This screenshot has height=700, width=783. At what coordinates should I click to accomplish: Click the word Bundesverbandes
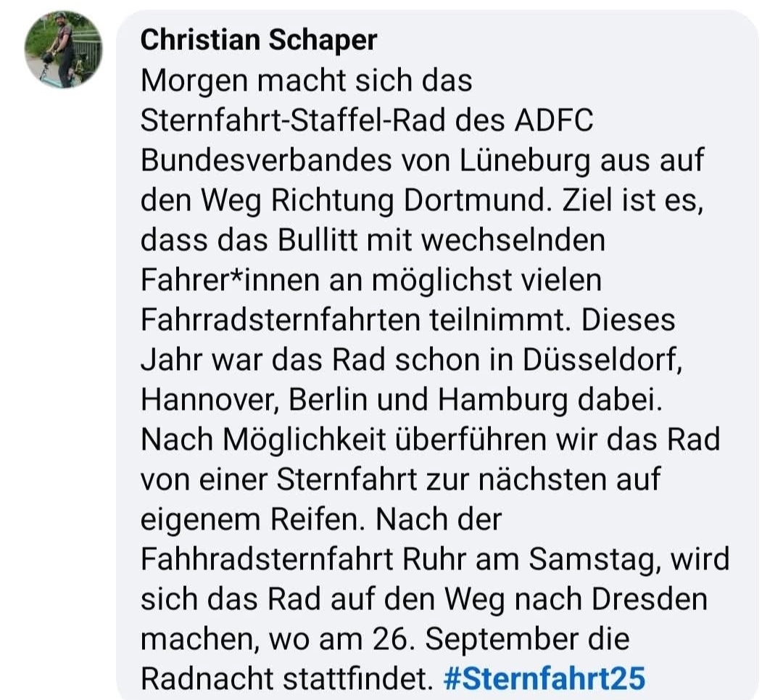tap(265, 160)
